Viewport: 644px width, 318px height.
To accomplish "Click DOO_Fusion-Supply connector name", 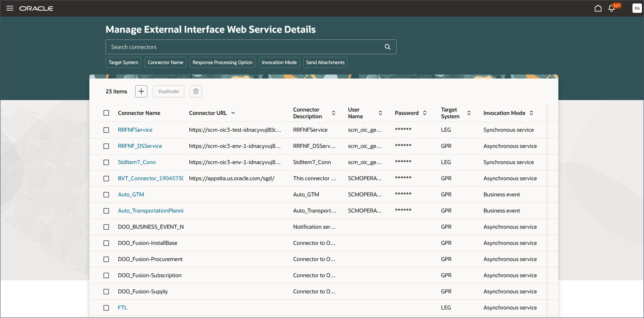I will point(143,291).
